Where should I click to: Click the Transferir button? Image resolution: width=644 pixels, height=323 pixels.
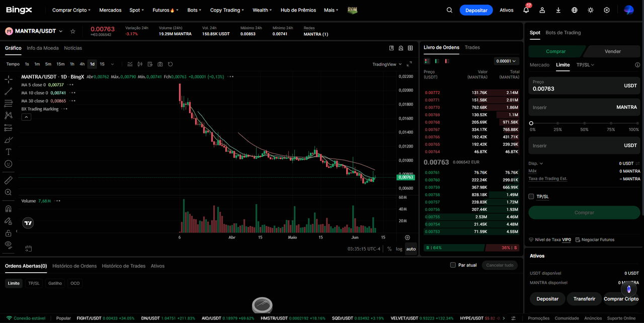(x=584, y=299)
